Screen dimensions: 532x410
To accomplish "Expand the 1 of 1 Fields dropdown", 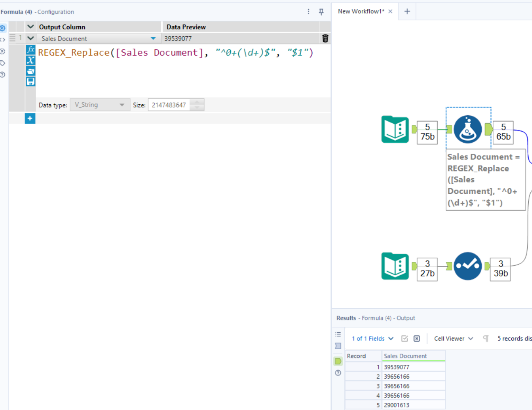I will pyautogui.click(x=391, y=338).
